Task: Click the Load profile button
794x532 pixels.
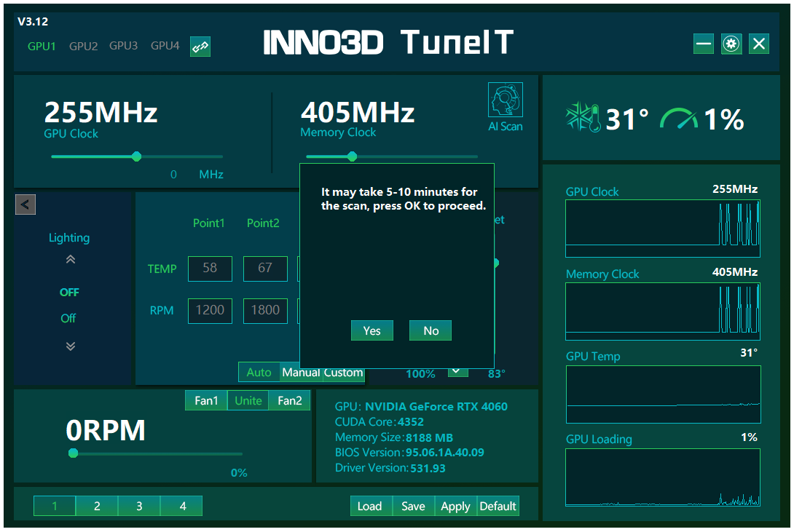Action: point(372,507)
